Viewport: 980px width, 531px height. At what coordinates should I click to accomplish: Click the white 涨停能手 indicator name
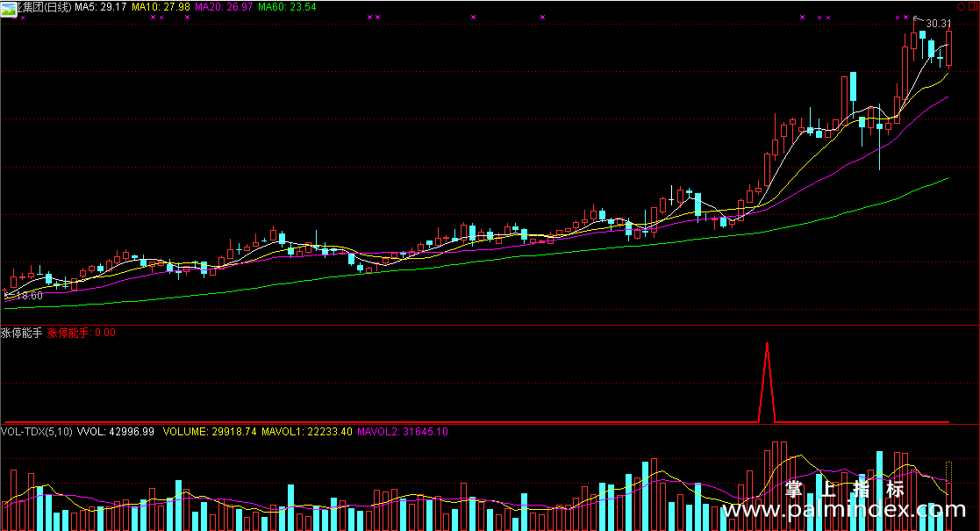pos(22,333)
